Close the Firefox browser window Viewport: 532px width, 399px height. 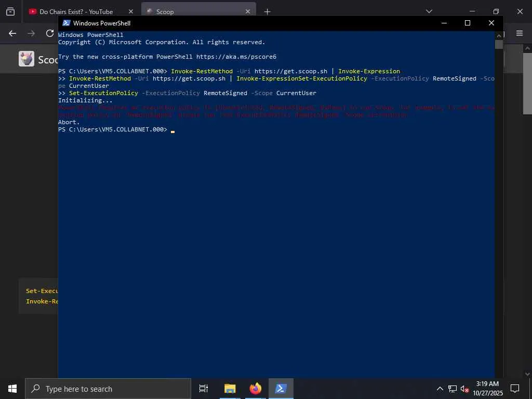tap(520, 11)
